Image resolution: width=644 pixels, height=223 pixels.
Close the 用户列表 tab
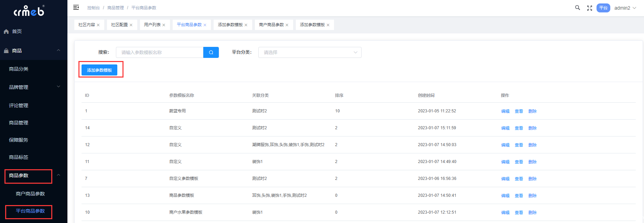coord(164,25)
